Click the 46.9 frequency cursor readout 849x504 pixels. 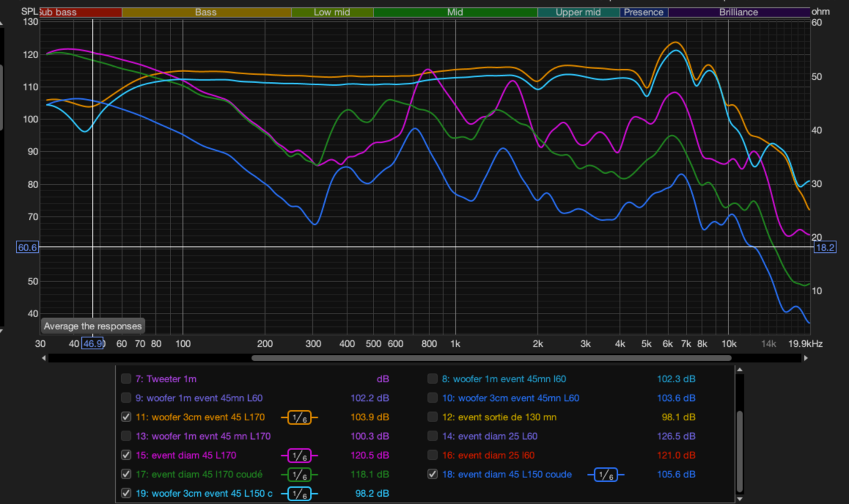pos(93,344)
